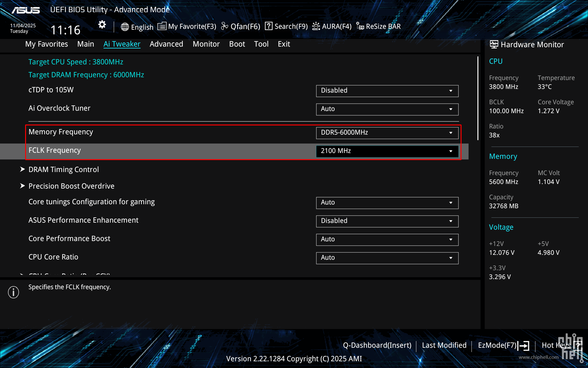588x368 pixels.
Task: Open the cTDP to 105W dropdown
Action: tap(387, 91)
